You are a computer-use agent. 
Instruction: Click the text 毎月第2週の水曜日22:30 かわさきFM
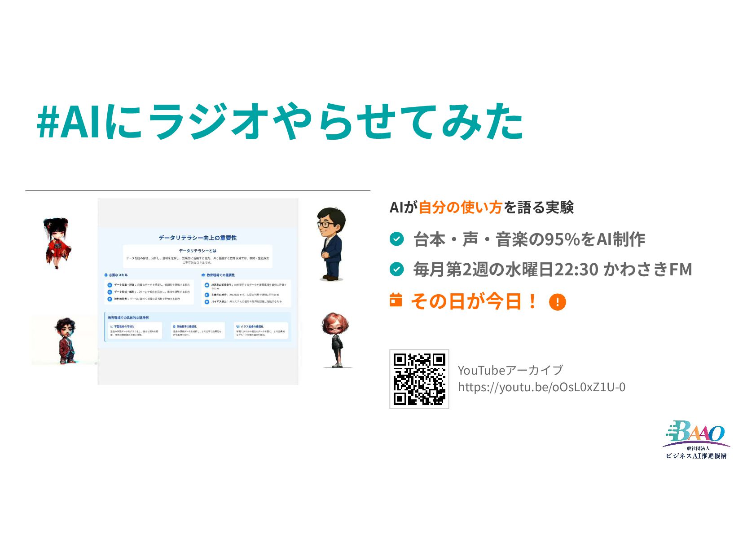[553, 270]
